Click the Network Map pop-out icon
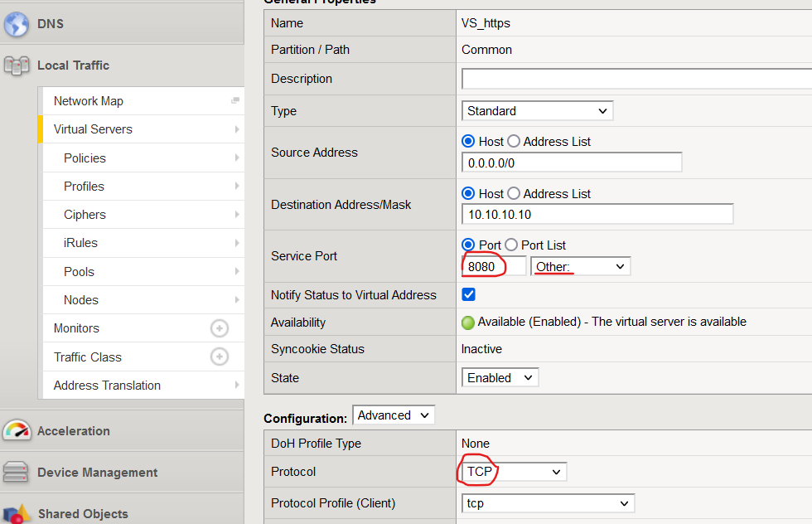 click(235, 101)
